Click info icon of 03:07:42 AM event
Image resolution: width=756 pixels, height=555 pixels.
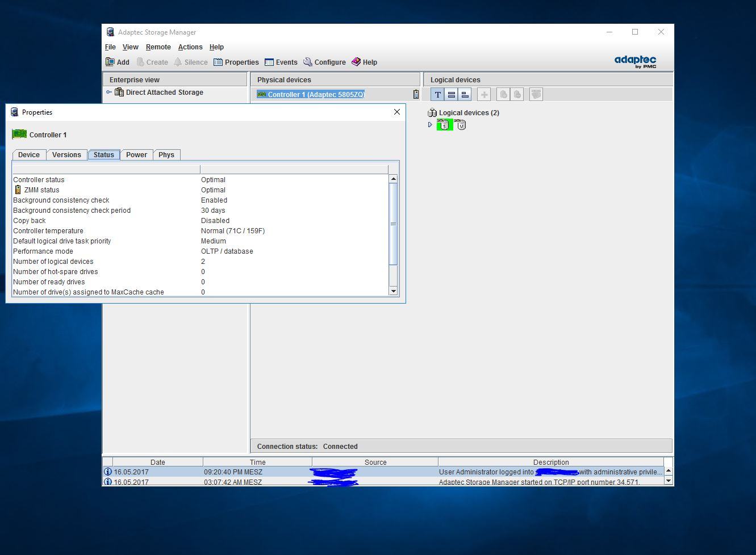click(x=108, y=482)
